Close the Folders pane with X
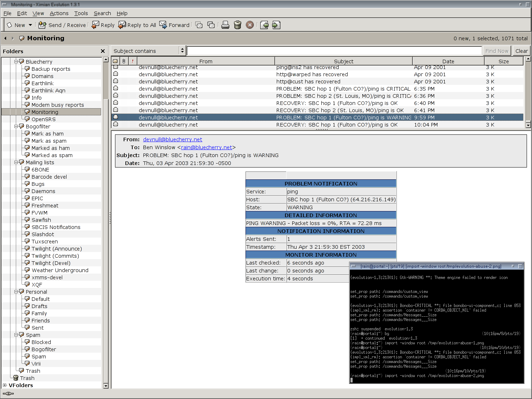Image resolution: width=532 pixels, height=399 pixels. 103,51
